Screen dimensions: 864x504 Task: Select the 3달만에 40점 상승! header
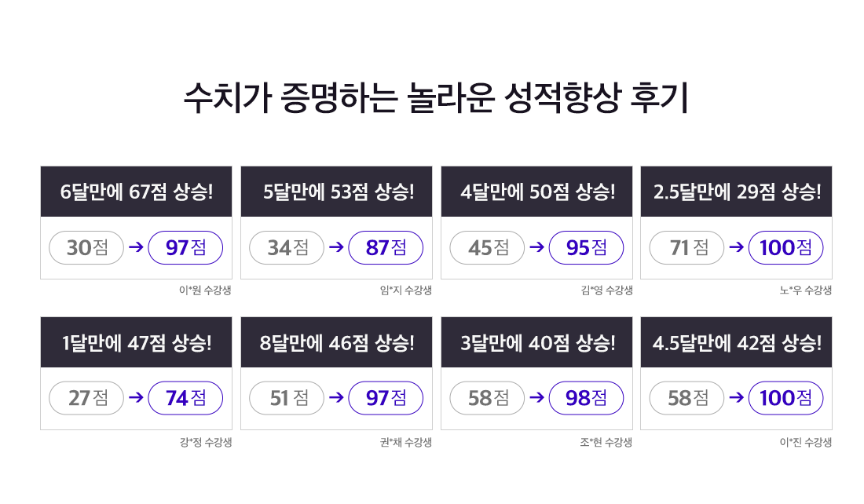pyautogui.click(x=536, y=342)
